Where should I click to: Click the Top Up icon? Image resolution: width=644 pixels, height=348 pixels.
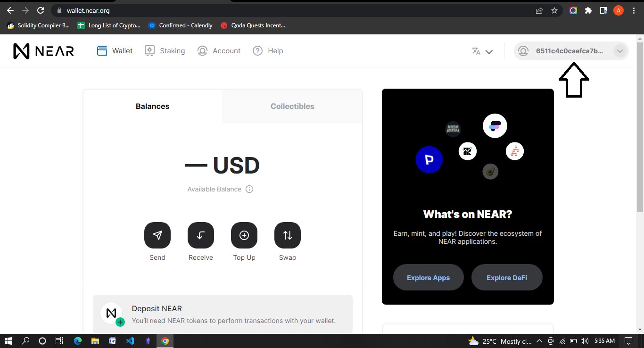tap(244, 235)
